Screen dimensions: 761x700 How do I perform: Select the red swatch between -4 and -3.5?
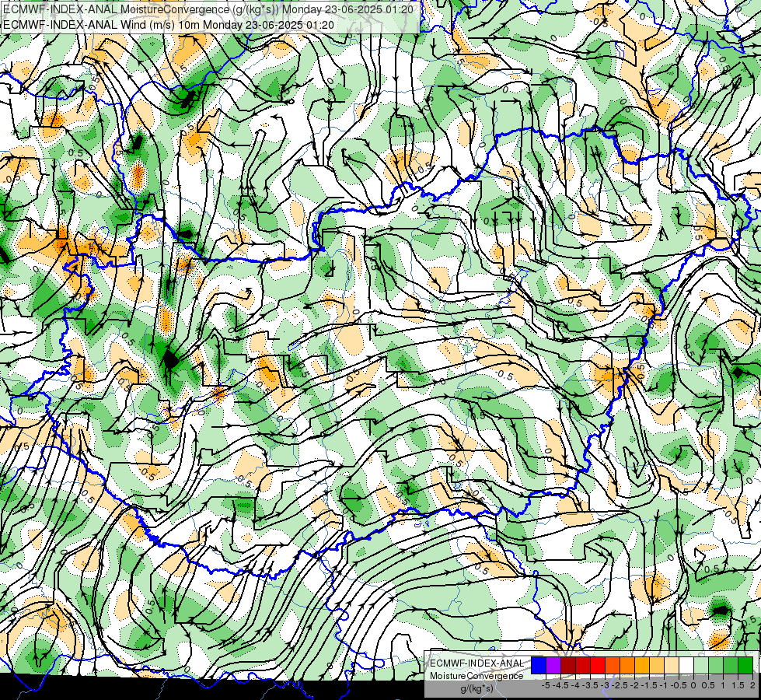[583, 665]
